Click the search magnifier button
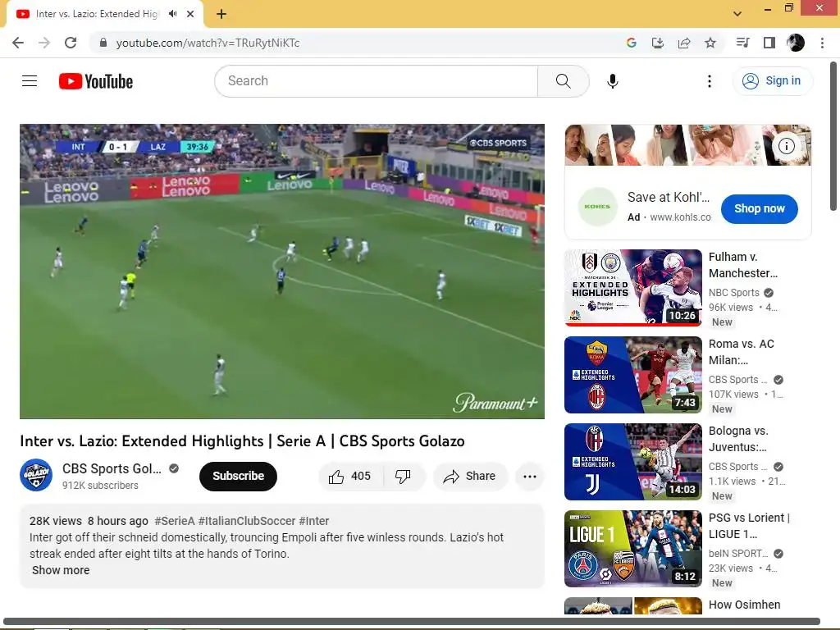 (x=563, y=81)
